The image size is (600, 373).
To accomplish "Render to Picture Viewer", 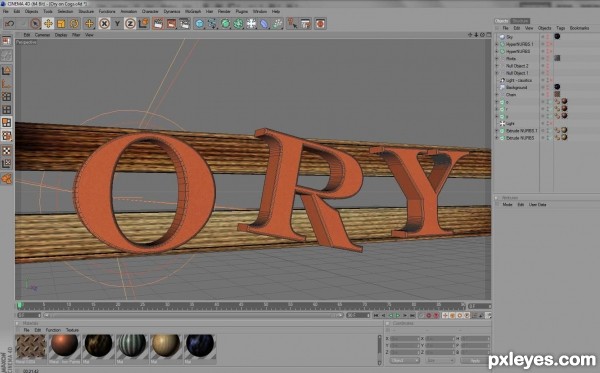I will [171, 24].
